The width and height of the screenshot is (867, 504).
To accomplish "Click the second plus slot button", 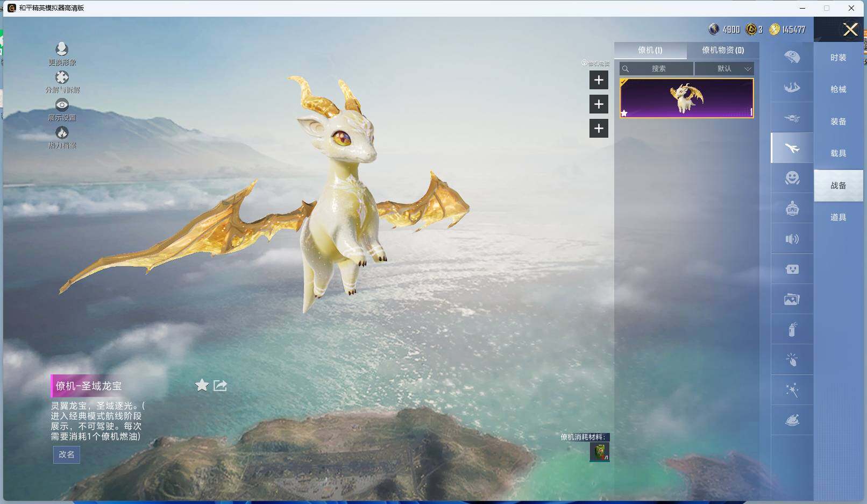I will pyautogui.click(x=599, y=104).
